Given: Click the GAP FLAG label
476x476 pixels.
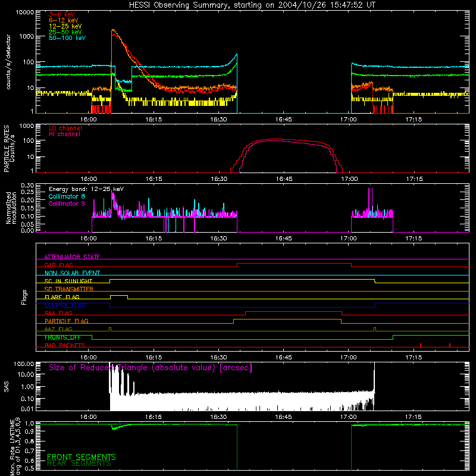Looking at the screenshot, I should pos(58,265).
